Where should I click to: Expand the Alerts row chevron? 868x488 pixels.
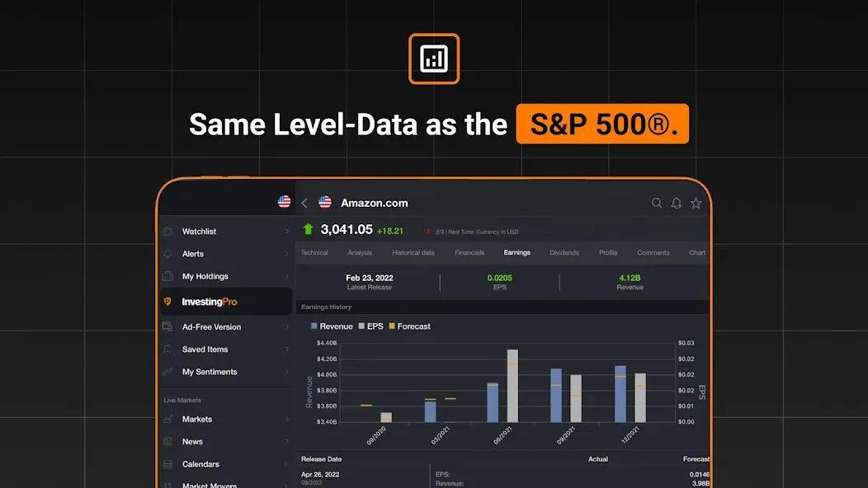click(287, 254)
